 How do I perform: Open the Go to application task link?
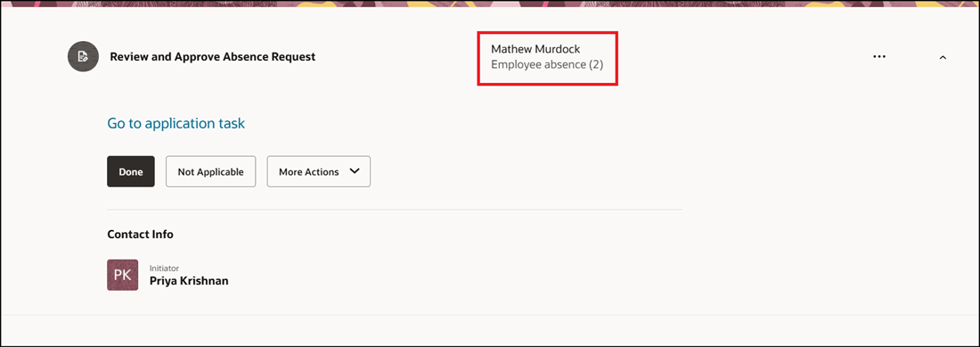click(x=176, y=123)
